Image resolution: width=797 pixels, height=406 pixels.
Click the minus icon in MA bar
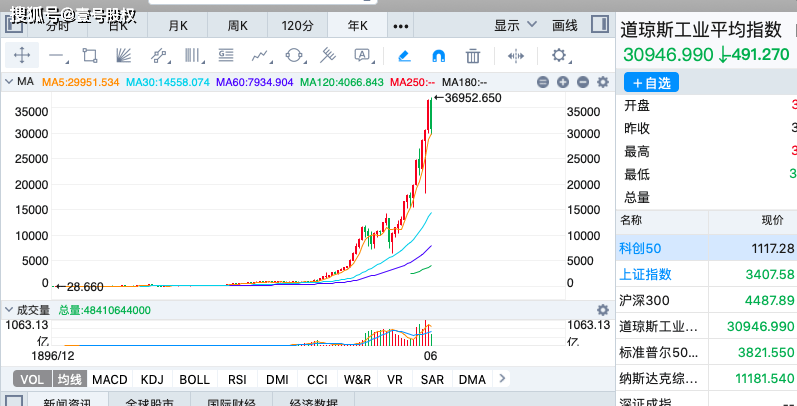click(583, 82)
